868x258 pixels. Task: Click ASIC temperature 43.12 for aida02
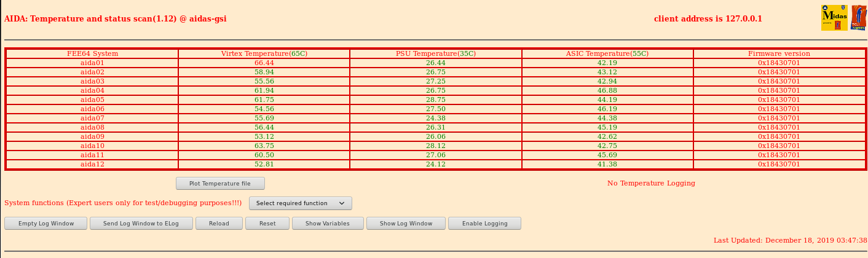point(607,72)
